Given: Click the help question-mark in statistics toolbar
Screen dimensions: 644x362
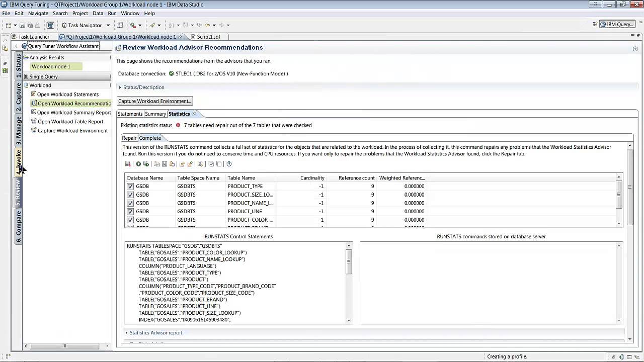Looking at the screenshot, I should click(x=229, y=164).
